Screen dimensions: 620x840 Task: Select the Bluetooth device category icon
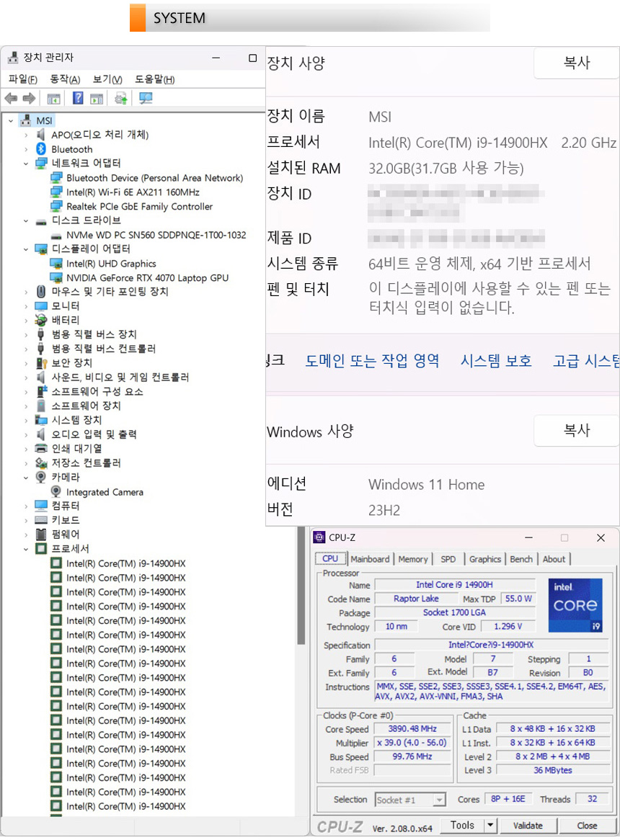coord(41,149)
